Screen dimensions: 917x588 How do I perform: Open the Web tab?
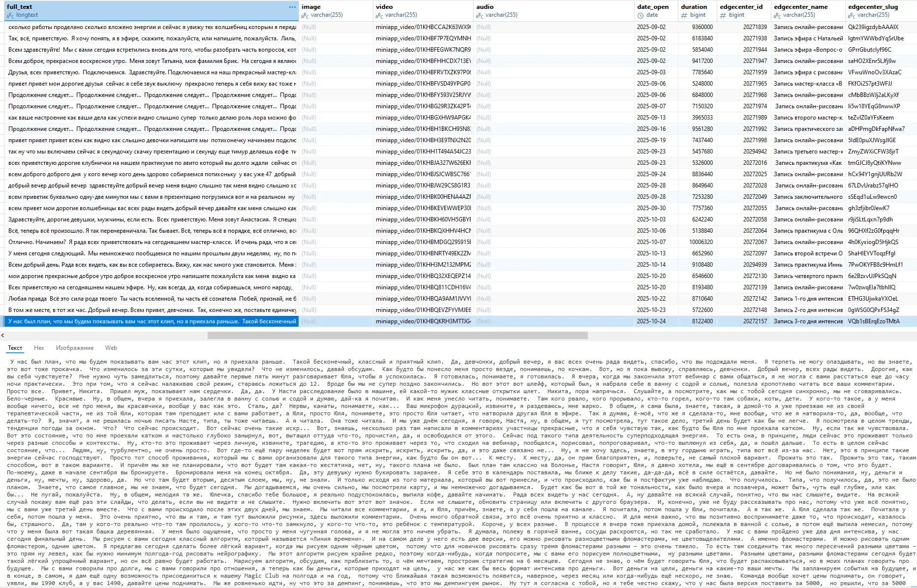click(111, 348)
